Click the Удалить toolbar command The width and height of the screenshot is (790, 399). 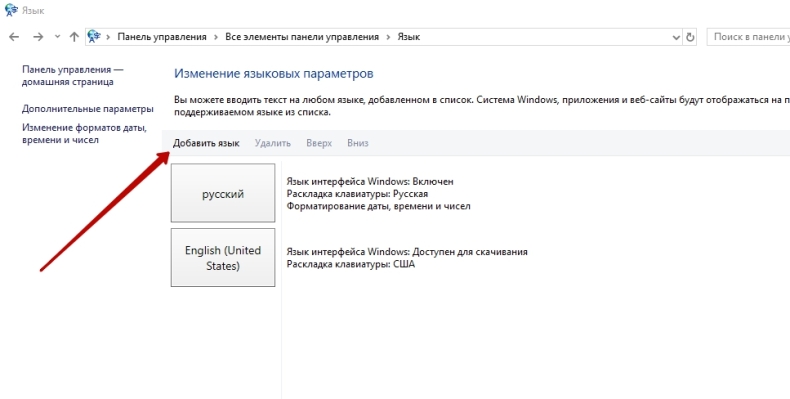coord(273,143)
